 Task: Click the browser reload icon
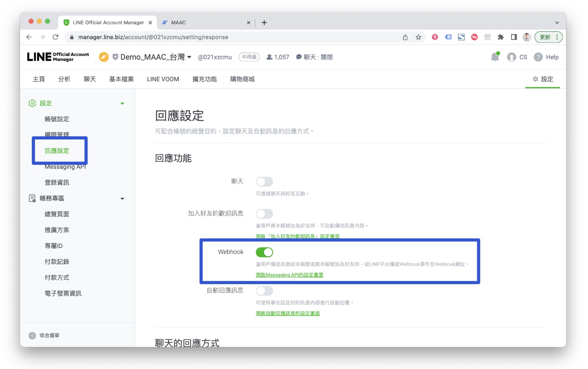pos(56,37)
